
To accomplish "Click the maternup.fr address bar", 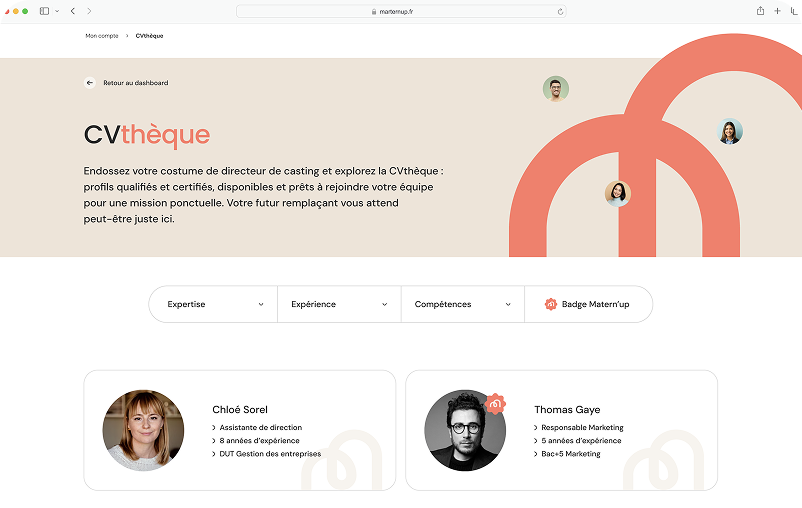I will tap(400, 11).
